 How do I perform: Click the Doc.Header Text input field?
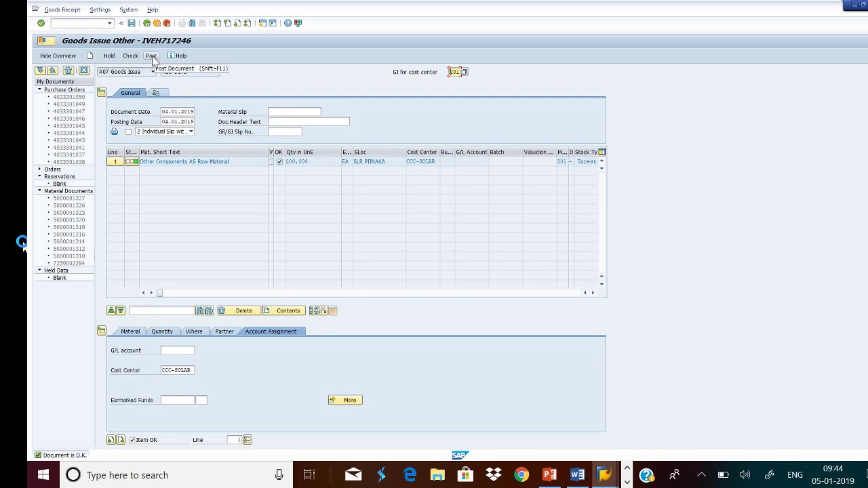coord(309,121)
